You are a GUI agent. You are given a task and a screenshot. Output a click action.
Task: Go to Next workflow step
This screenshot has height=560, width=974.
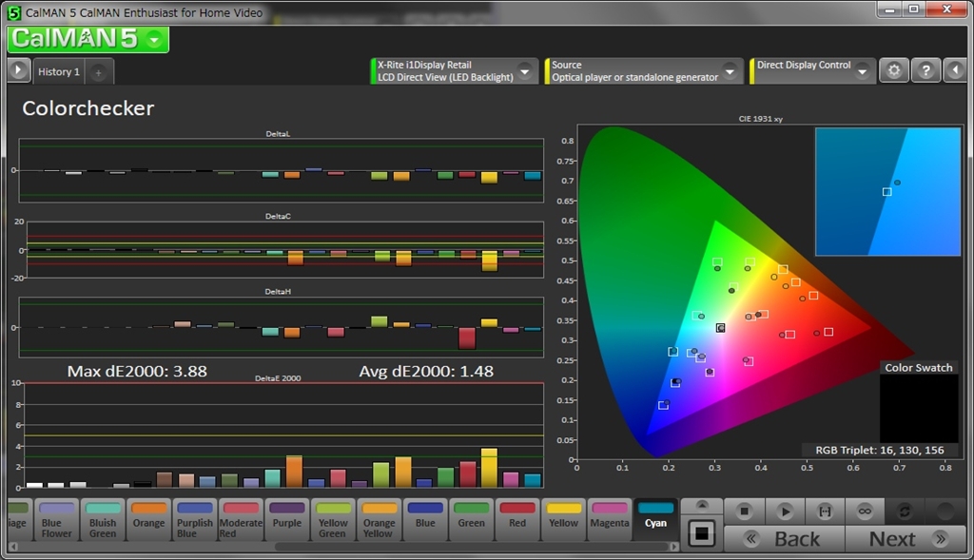[906, 538]
